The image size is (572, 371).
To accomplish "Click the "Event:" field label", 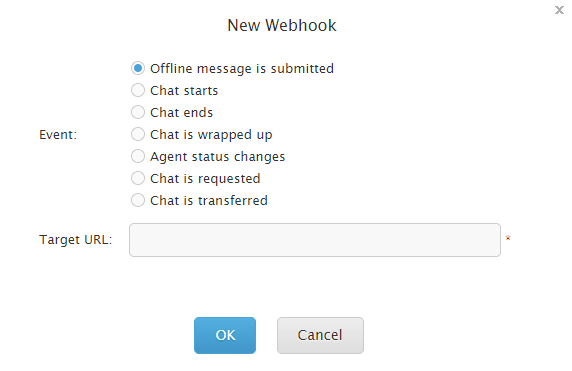I will [x=58, y=135].
